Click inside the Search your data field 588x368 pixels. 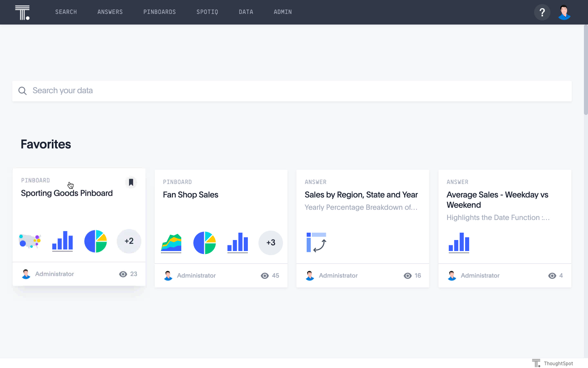point(292,91)
